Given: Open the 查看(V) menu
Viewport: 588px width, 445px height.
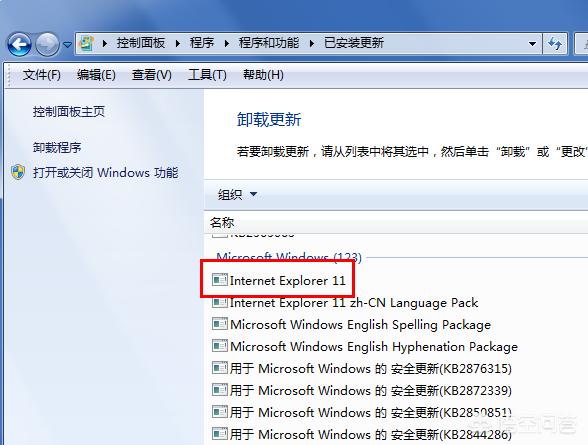Looking at the screenshot, I should 152,75.
